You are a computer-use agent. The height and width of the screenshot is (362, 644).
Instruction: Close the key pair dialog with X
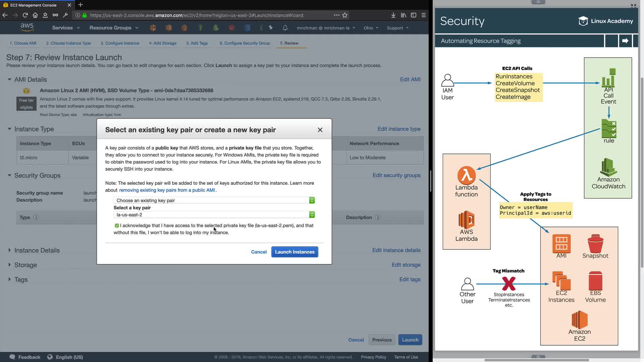coord(320,130)
